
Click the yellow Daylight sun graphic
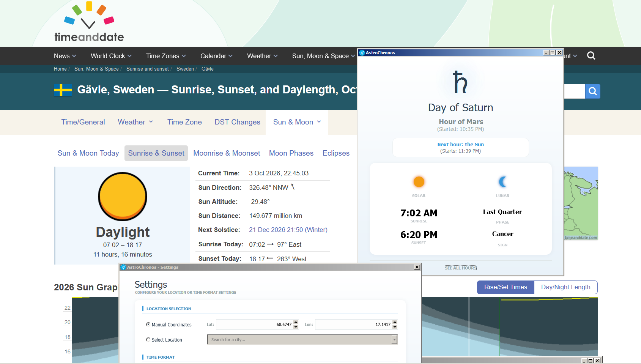(x=123, y=197)
